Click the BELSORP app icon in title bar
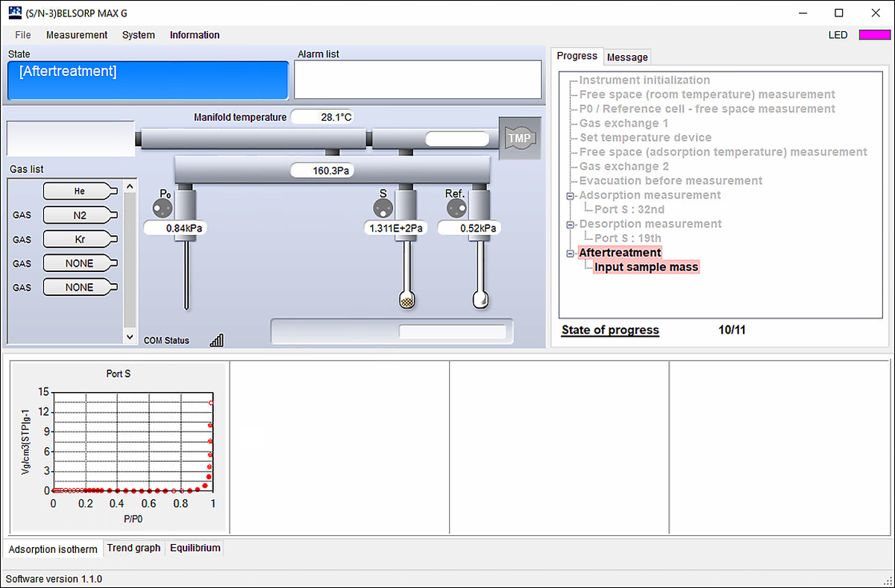This screenshot has width=895, height=588. click(14, 12)
